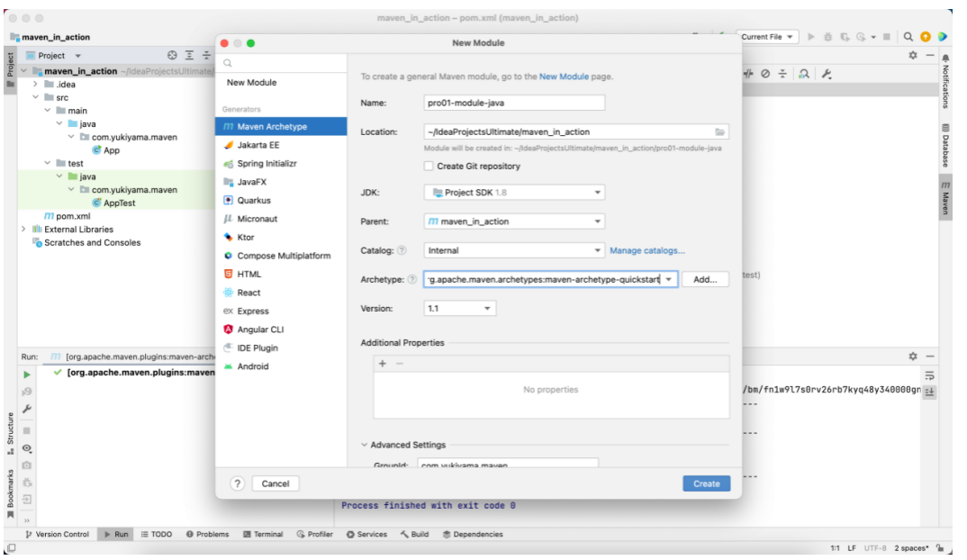Click the generator search field

coord(281,63)
